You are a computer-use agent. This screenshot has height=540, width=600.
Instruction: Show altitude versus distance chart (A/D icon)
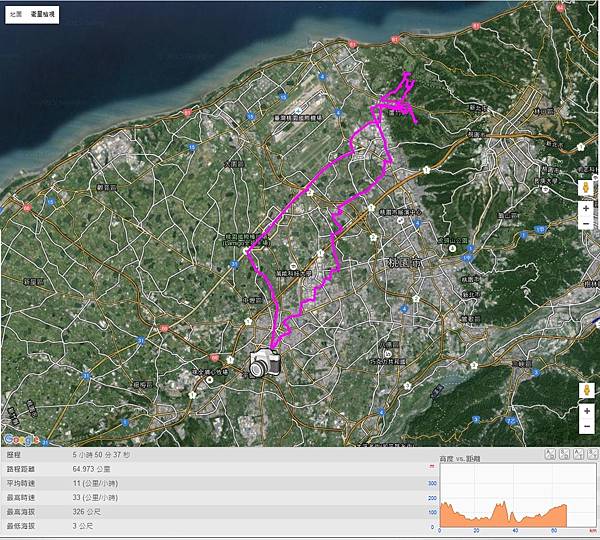550,454
